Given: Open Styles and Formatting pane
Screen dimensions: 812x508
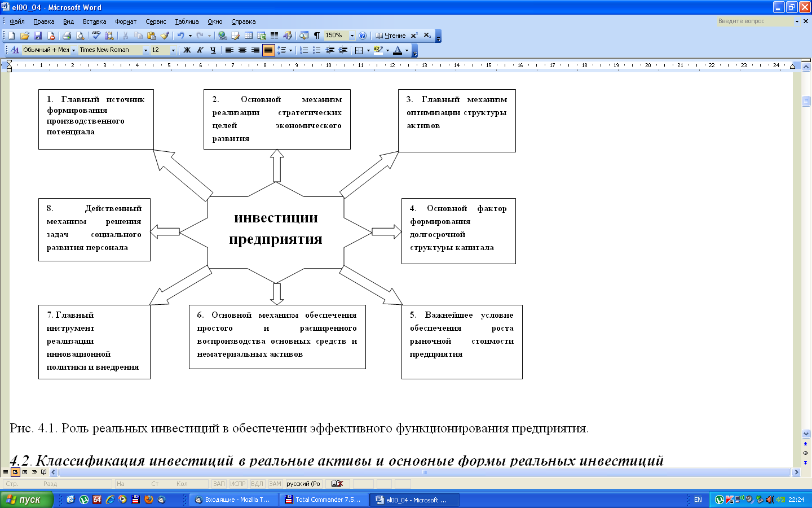Looking at the screenshot, I should click(x=15, y=50).
